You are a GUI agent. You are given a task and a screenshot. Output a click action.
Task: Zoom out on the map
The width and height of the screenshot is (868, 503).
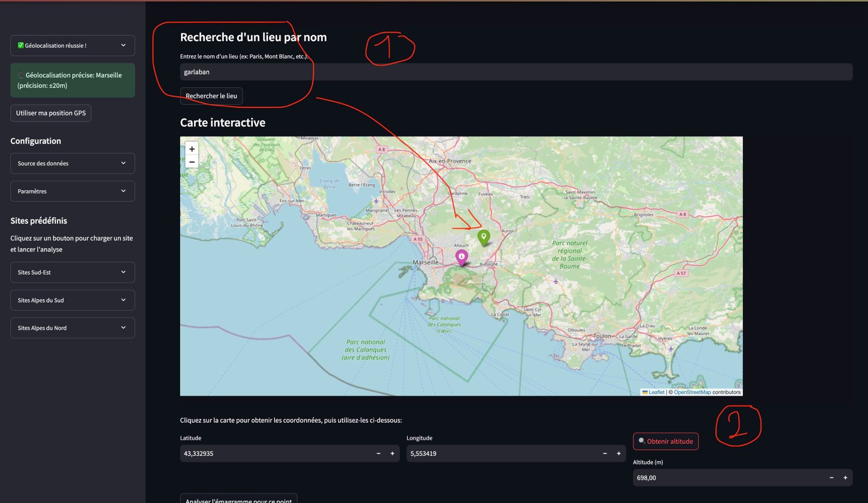192,162
